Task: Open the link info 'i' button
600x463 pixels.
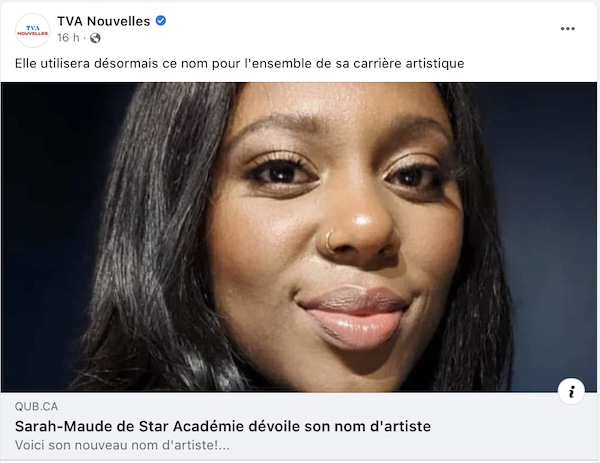Action: click(x=571, y=391)
